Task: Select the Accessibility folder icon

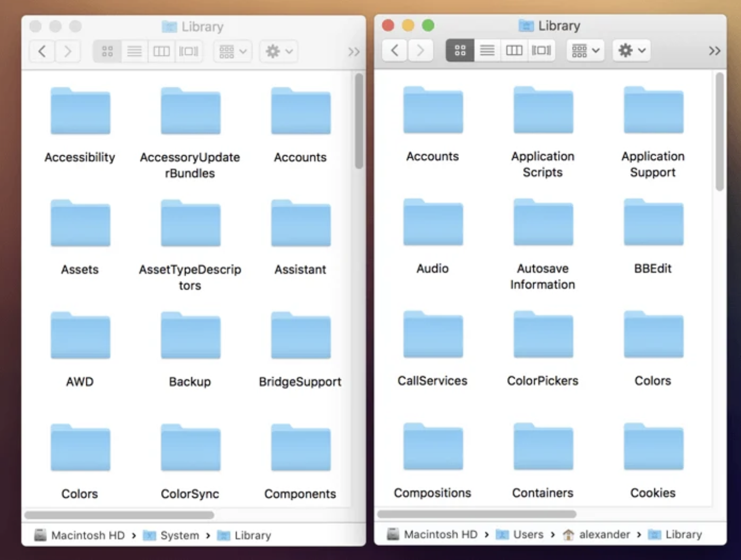Action: tap(80, 111)
